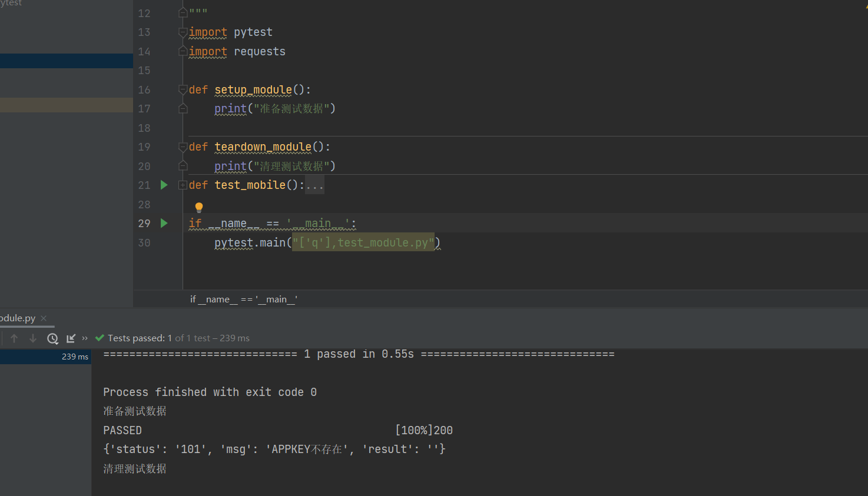Image resolution: width=868 pixels, height=496 pixels.
Task: Click the test_mobile function name
Action: [250, 185]
